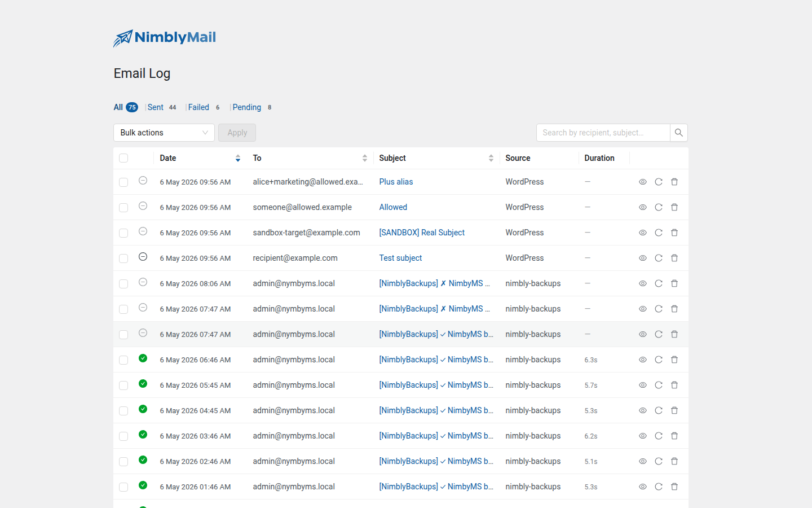Filter the log to Sent emails
This screenshot has width=812, height=508.
(x=162, y=107)
